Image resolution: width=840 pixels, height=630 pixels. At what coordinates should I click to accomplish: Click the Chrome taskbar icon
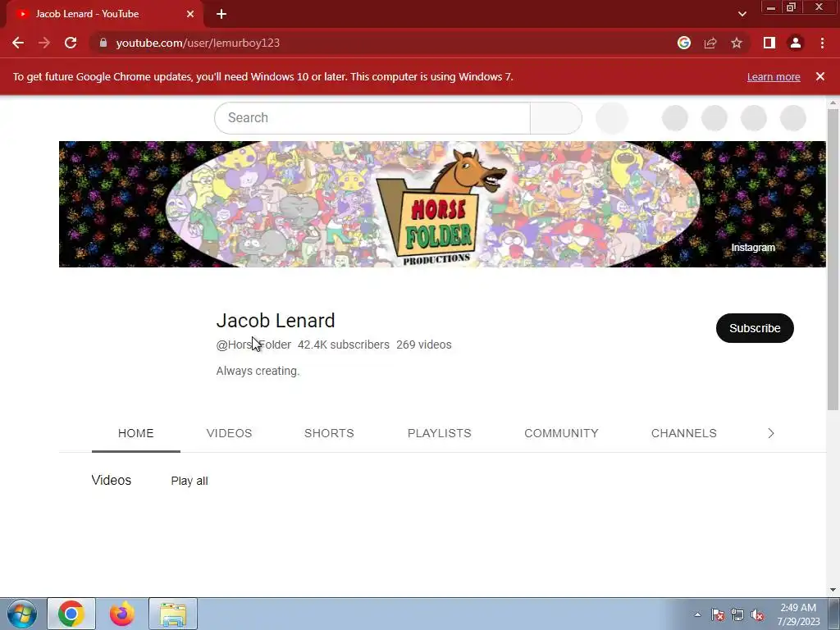click(x=71, y=614)
